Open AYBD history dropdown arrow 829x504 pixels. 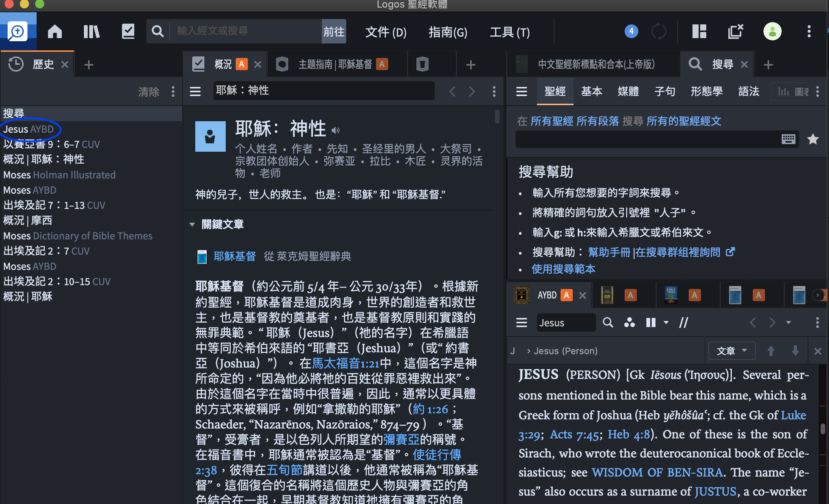coord(788,323)
